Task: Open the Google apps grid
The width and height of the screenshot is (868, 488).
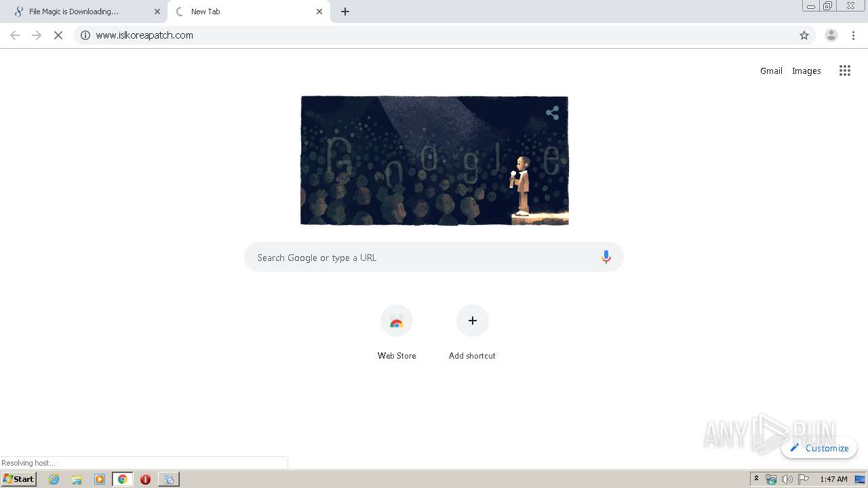Action: pos(844,70)
